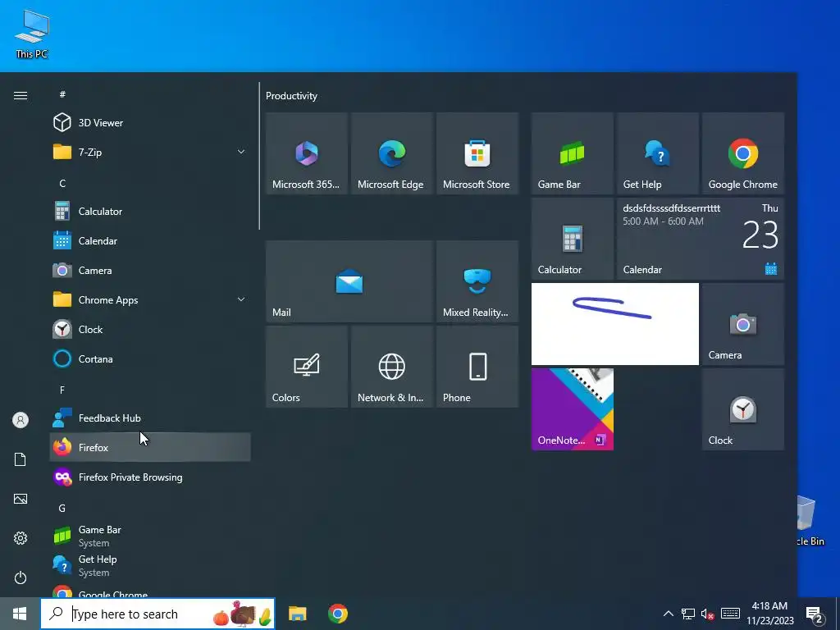Image resolution: width=840 pixels, height=630 pixels.
Task: Open Game Bar from the app list
Action: (x=150, y=536)
